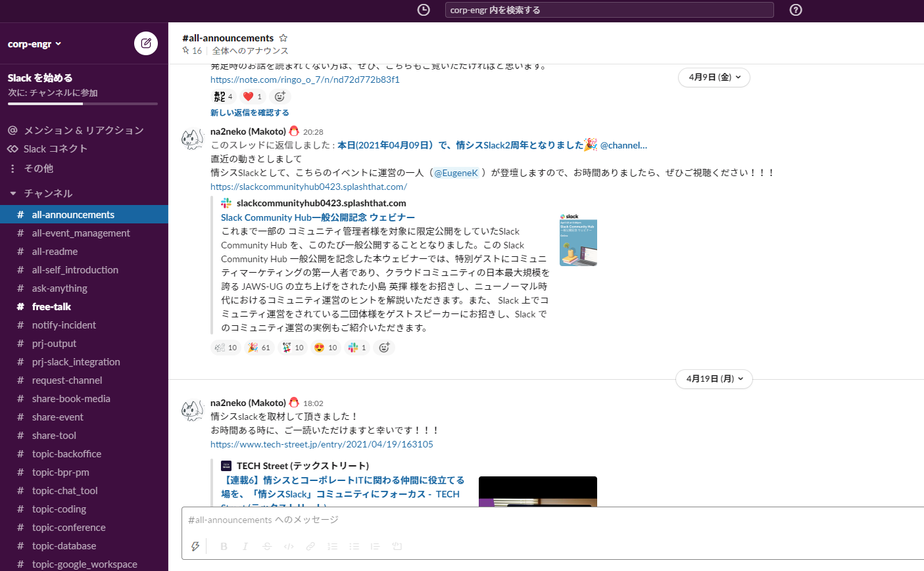924x571 pixels.
Task: Select the topic-bpr-pm channel
Action: tap(84, 472)
